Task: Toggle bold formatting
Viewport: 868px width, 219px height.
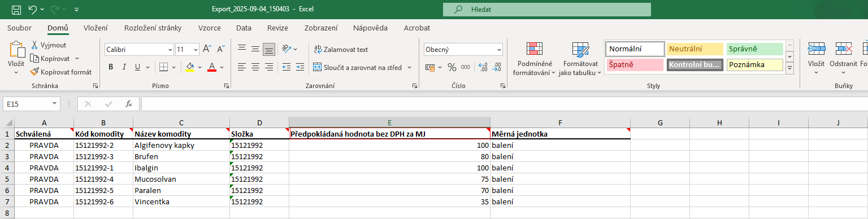Action: (111, 67)
